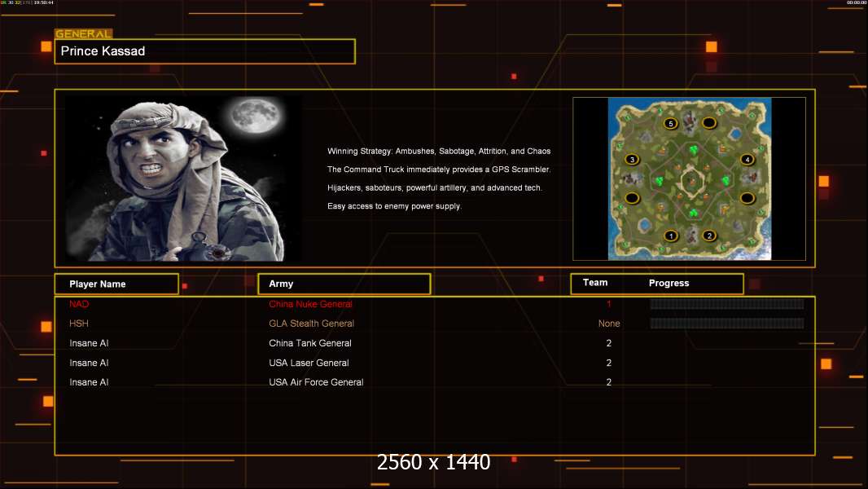Click start position marker 3 on the map

[632, 160]
